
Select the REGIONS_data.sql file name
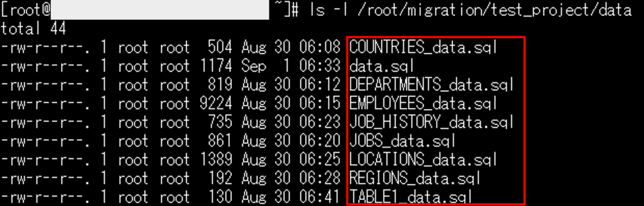(x=415, y=179)
